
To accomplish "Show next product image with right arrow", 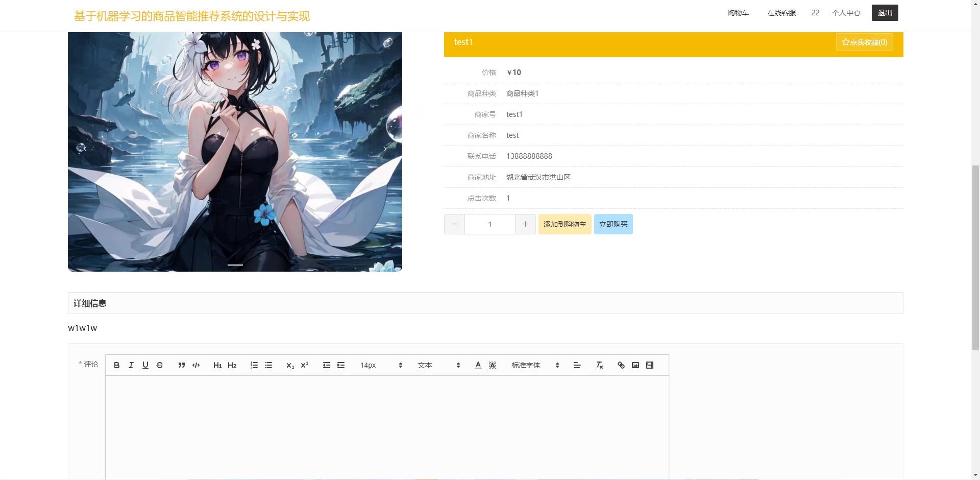I will pyautogui.click(x=385, y=149).
